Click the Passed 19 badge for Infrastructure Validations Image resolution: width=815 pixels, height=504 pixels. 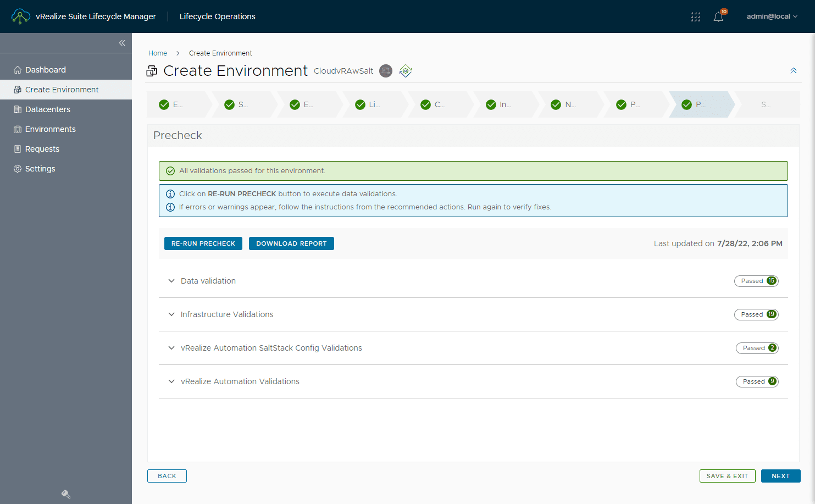(756, 314)
